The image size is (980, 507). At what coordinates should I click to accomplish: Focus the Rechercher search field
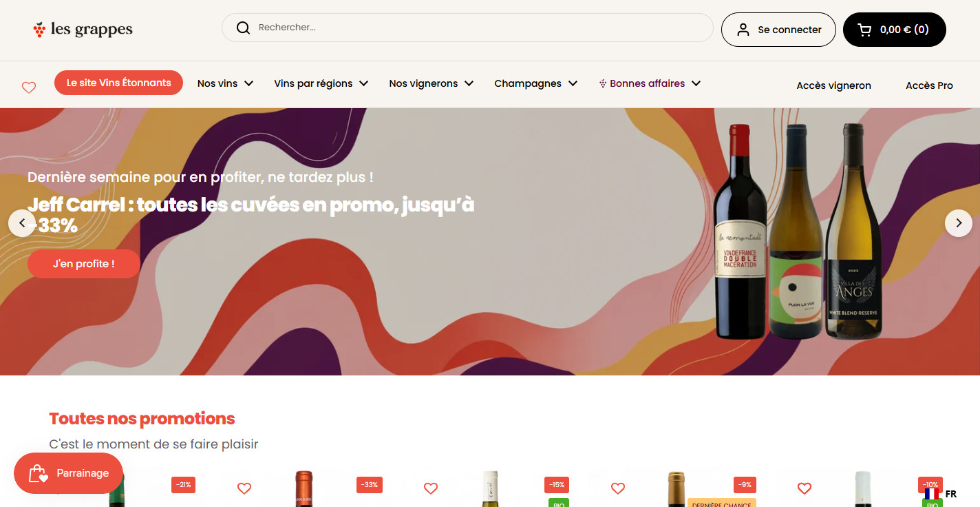click(x=467, y=28)
